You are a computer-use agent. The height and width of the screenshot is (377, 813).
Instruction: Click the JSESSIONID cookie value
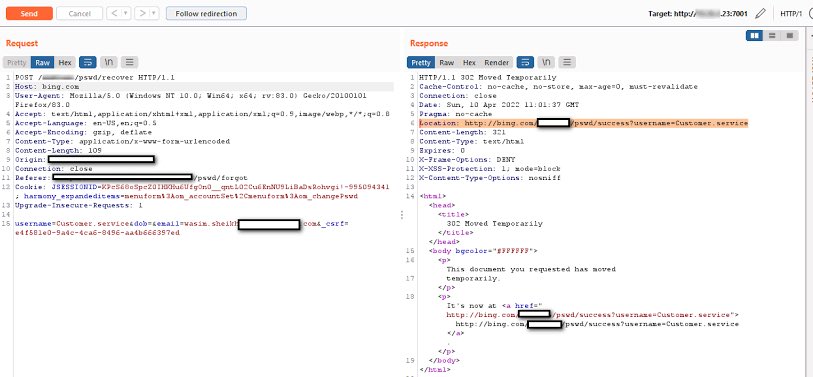tap(245, 187)
